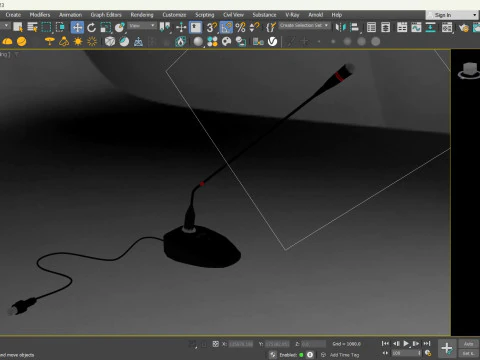The image size is (480, 360).
Task: Click the Align tool icon
Action: [x=354, y=27]
